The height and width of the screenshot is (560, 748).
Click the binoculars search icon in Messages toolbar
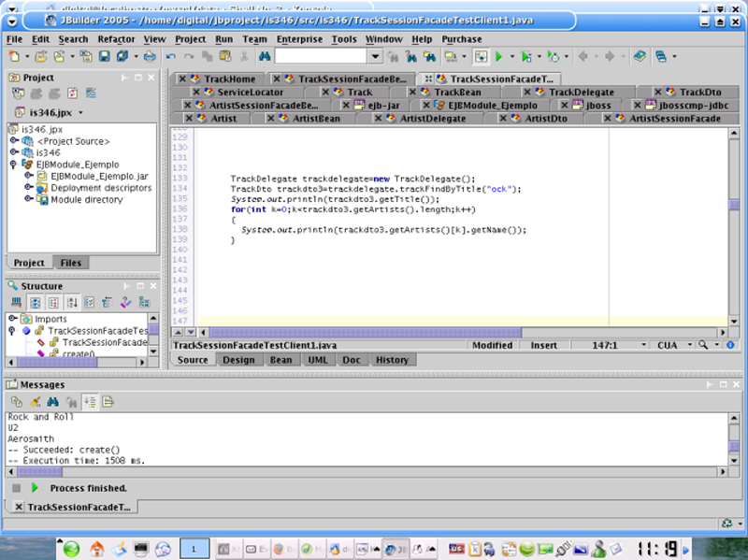point(54,402)
